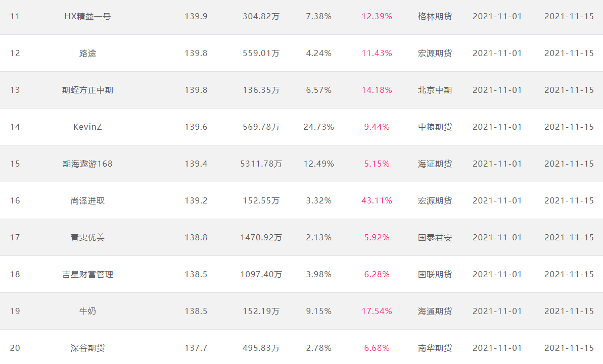Select the 5311.78万 equity value
The image size is (603, 364).
(x=261, y=164)
